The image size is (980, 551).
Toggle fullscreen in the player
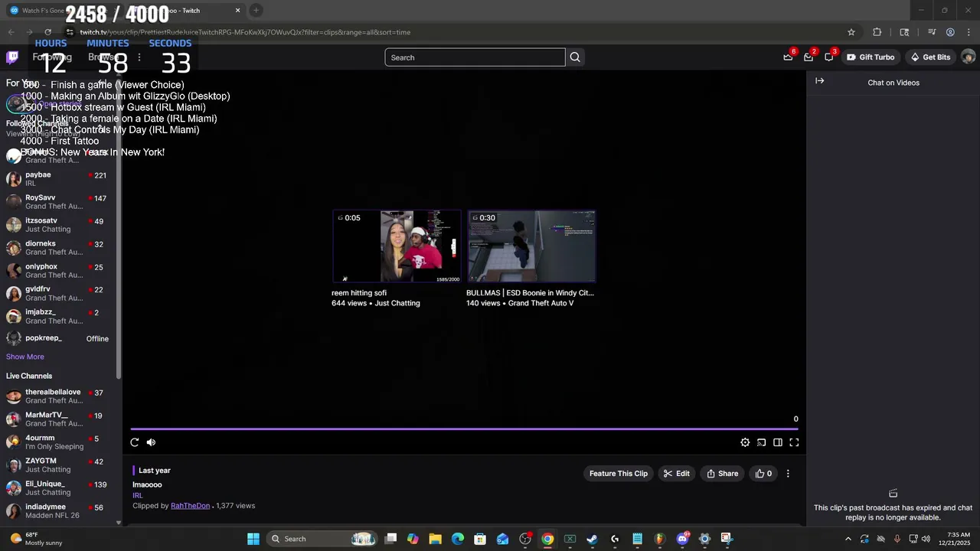[794, 442]
